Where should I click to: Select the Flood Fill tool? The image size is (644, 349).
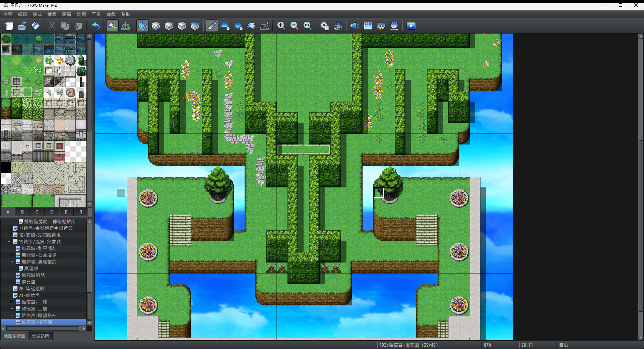click(x=251, y=26)
